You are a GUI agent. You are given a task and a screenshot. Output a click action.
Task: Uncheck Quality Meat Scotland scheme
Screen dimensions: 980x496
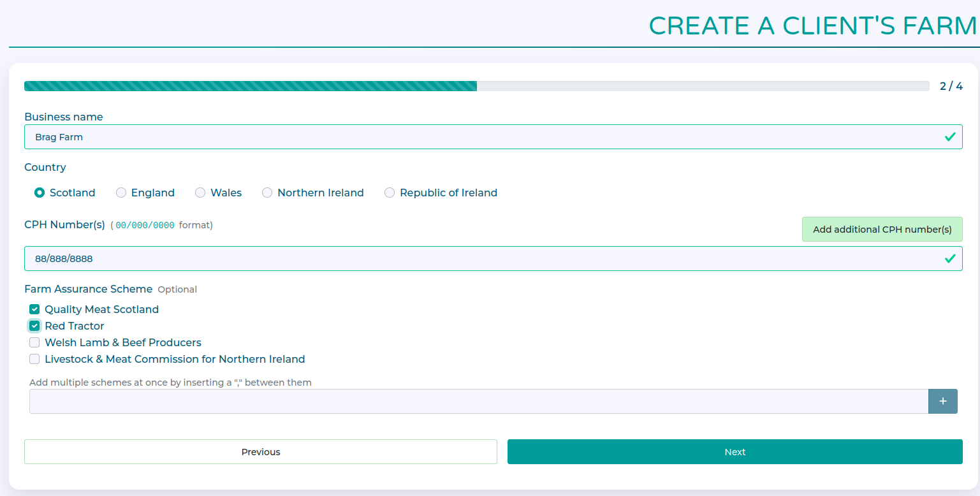pyautogui.click(x=34, y=310)
